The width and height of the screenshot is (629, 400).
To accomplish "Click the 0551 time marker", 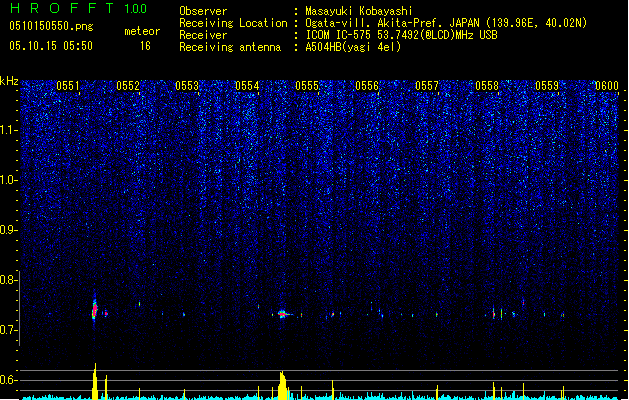I will 68,86.
